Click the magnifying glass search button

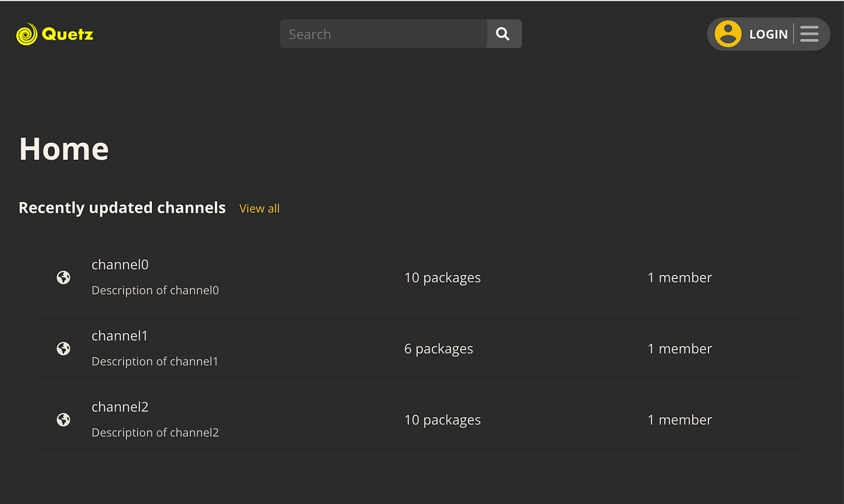click(x=503, y=34)
